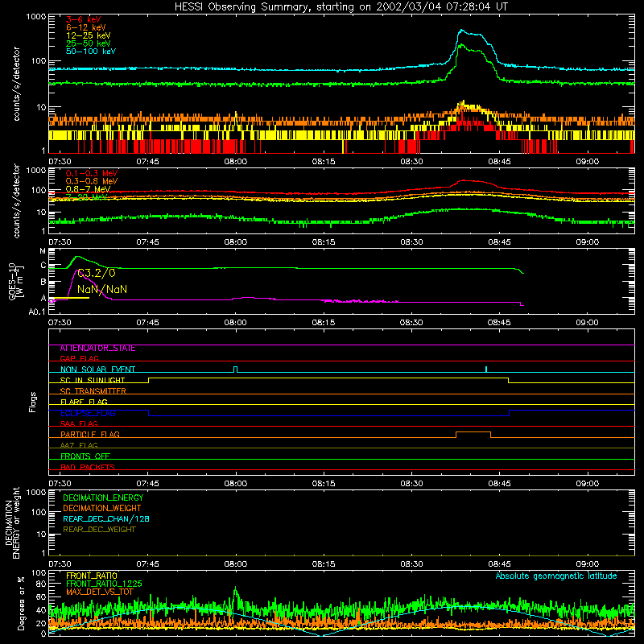Click the REAR_DEC_CHAN/128 legend entry
Viewport: 644px width, 644px height.
(106, 518)
